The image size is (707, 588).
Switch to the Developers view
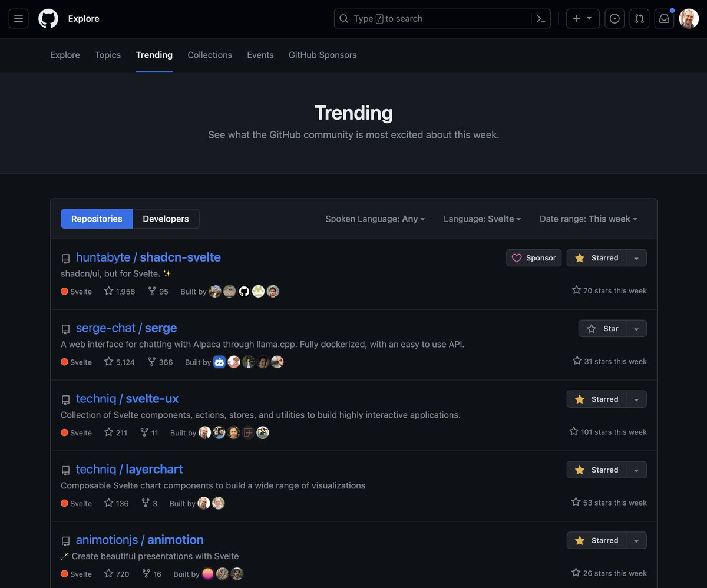(166, 218)
